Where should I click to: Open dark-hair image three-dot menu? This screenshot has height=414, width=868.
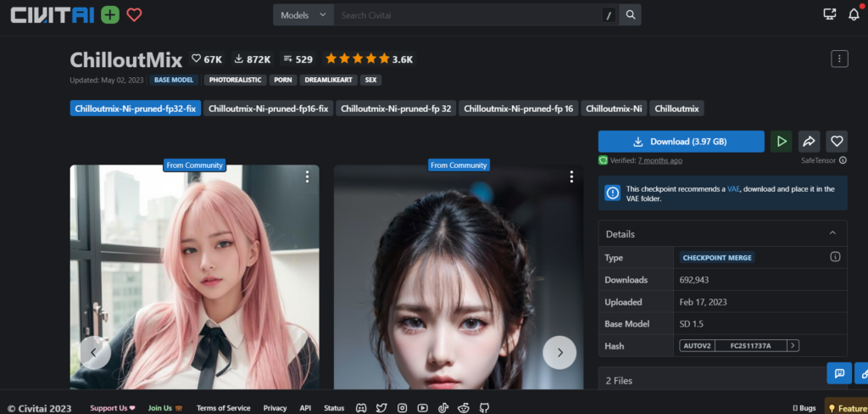pos(571,176)
